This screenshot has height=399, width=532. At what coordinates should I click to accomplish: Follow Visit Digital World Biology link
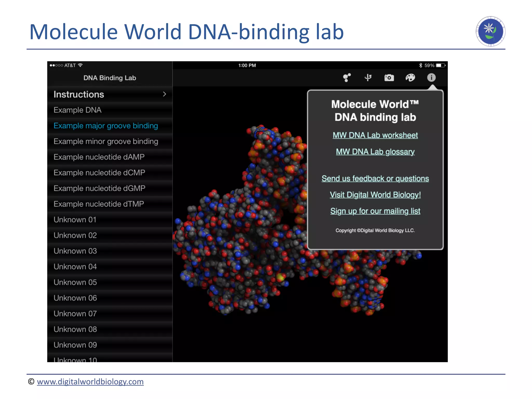(375, 195)
